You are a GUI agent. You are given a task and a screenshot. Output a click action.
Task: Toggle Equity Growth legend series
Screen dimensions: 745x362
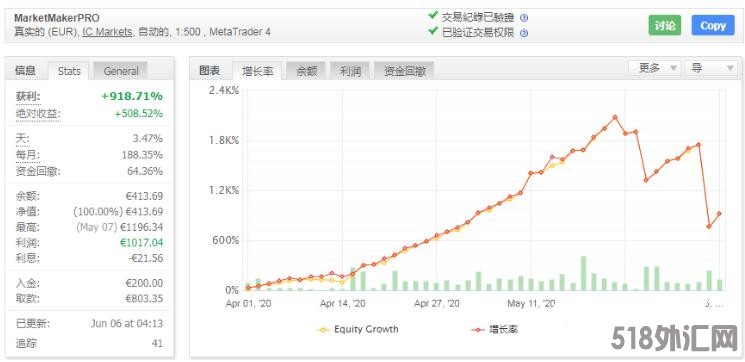(x=358, y=329)
